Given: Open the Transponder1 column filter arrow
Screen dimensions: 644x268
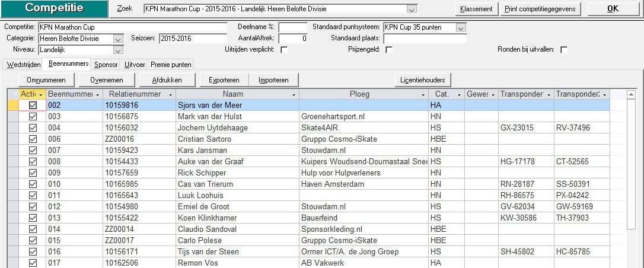Looking at the screenshot, I should [549, 95].
